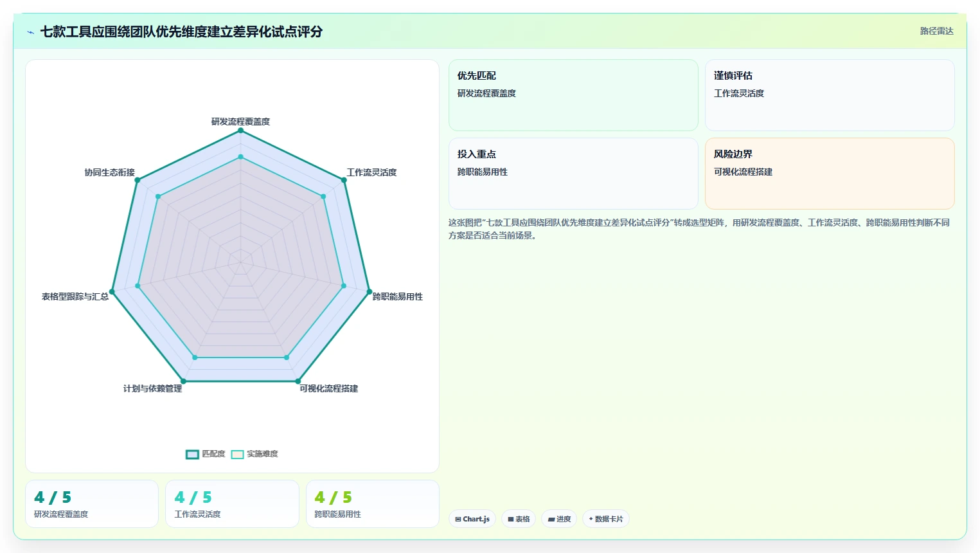Click the 协同生态衔接 radar axis label
This screenshot has width=980, height=553.
pyautogui.click(x=109, y=172)
